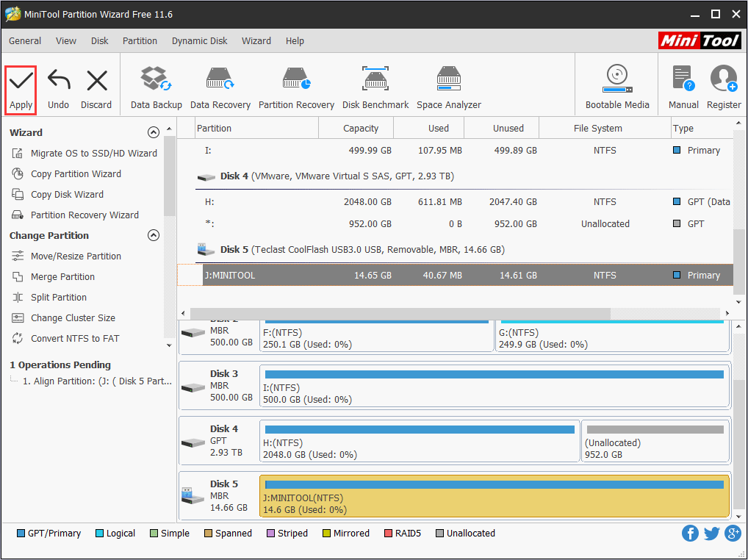Sort by File System column header
The height and width of the screenshot is (560, 748).
[x=605, y=129]
